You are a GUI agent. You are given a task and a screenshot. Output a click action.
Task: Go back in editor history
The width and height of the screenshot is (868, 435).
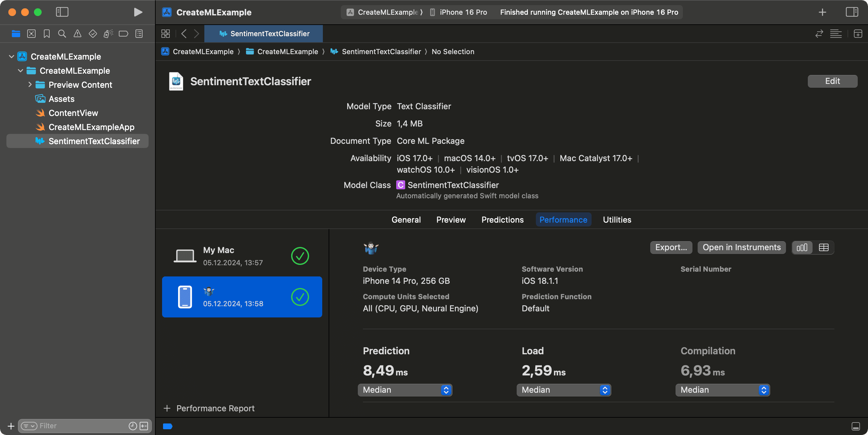tap(184, 34)
